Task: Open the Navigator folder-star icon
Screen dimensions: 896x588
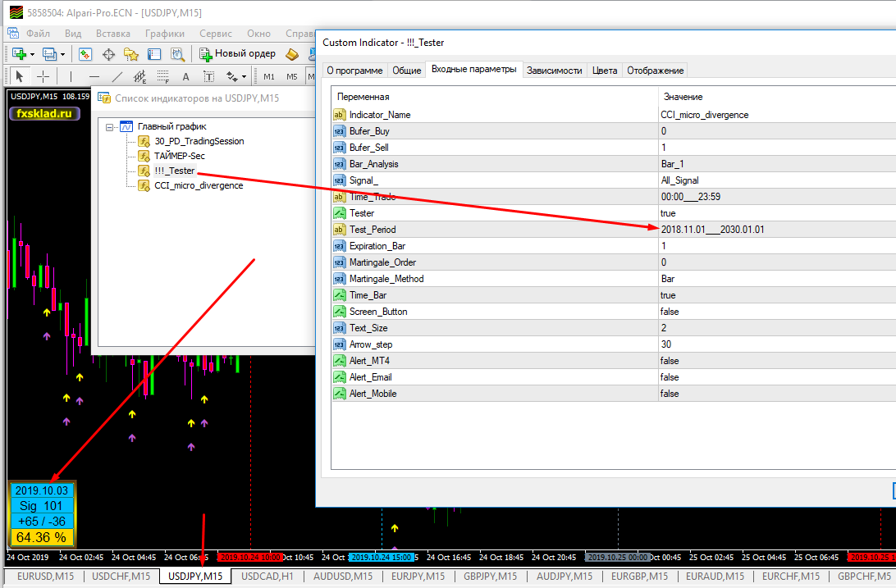Action: pos(131,54)
